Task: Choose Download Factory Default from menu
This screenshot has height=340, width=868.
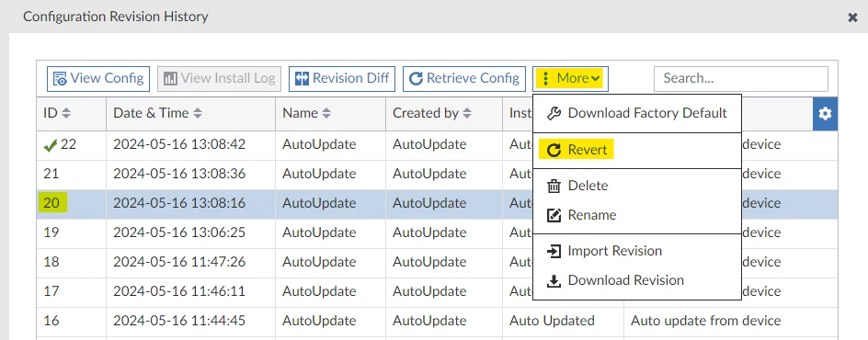Action: (636, 113)
